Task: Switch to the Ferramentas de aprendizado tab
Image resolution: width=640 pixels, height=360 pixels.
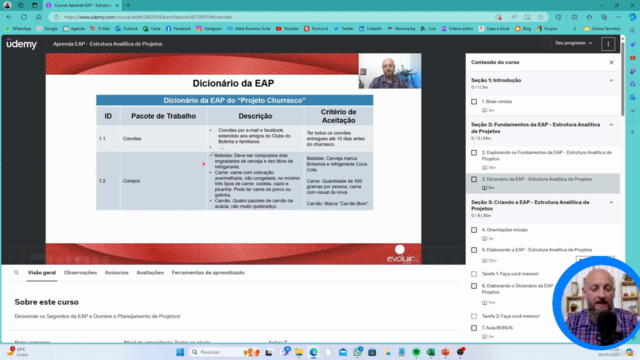Action: (x=208, y=273)
